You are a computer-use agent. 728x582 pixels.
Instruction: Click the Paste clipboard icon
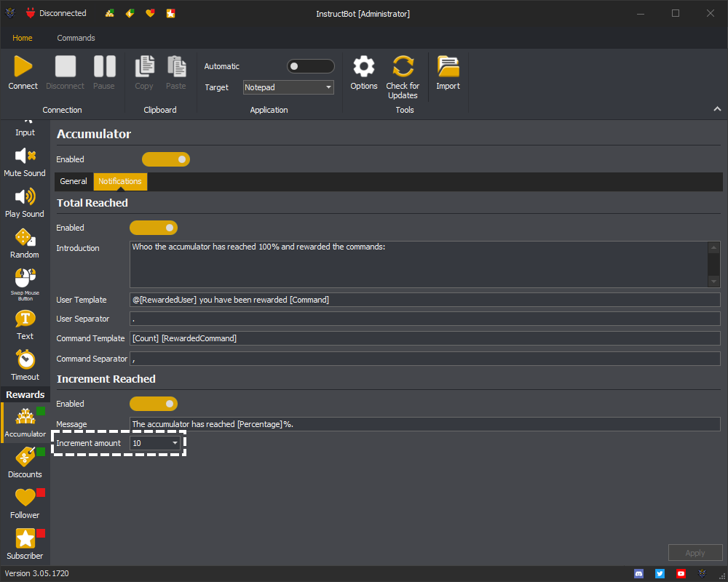(x=176, y=66)
